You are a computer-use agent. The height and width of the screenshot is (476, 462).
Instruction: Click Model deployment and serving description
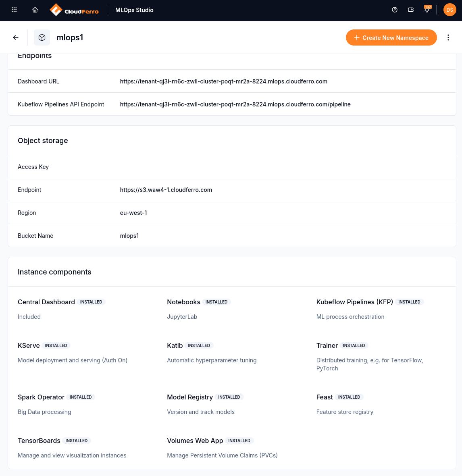coord(73,360)
